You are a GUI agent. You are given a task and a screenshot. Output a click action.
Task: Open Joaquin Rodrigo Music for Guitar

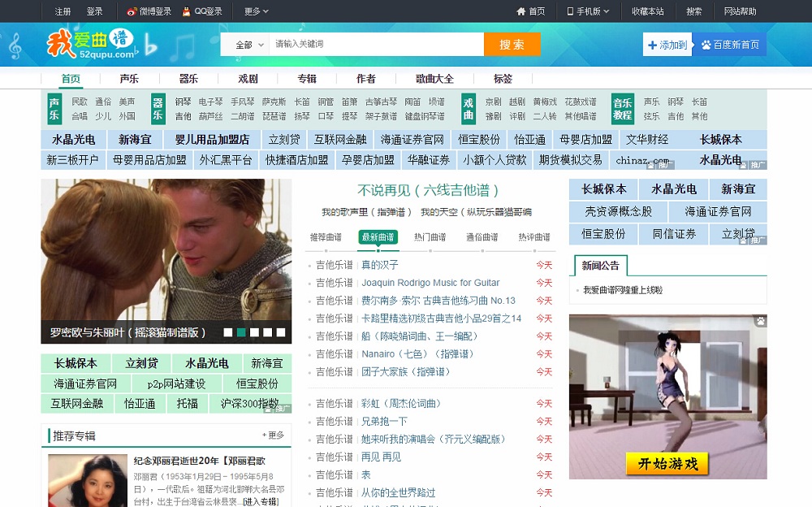pyautogui.click(x=430, y=283)
